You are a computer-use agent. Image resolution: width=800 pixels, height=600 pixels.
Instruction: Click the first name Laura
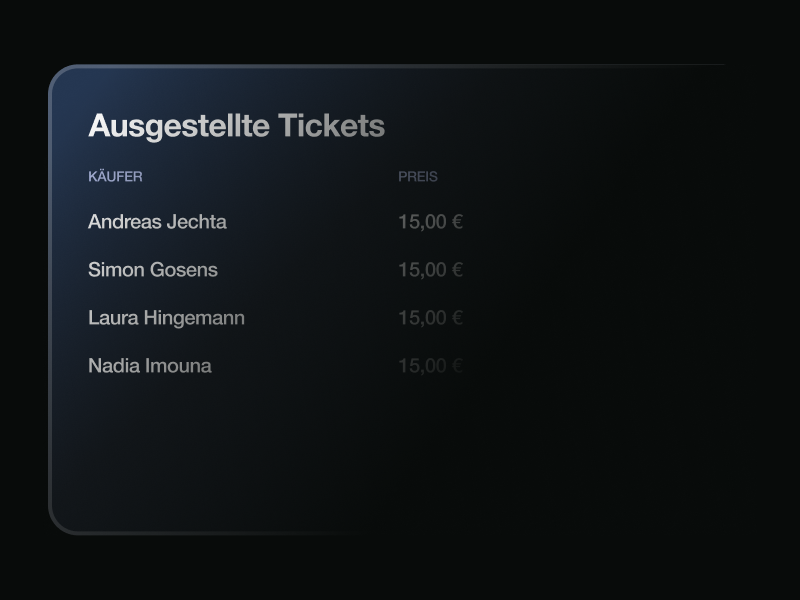click(113, 318)
